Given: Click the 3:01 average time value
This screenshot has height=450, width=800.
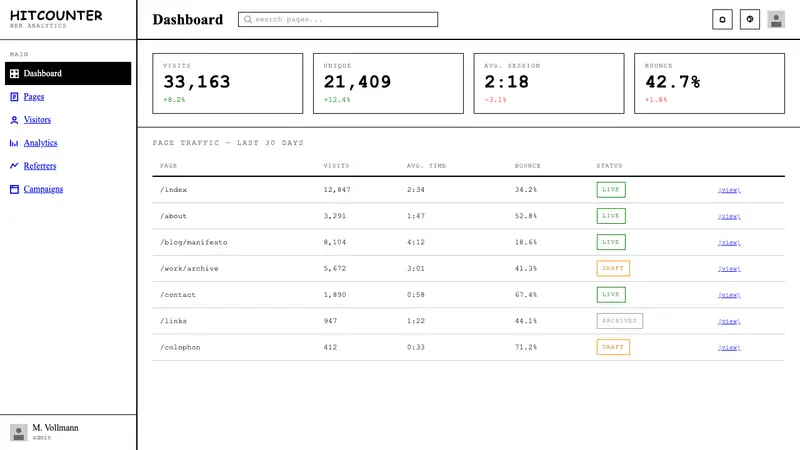Looking at the screenshot, I should tap(416, 268).
